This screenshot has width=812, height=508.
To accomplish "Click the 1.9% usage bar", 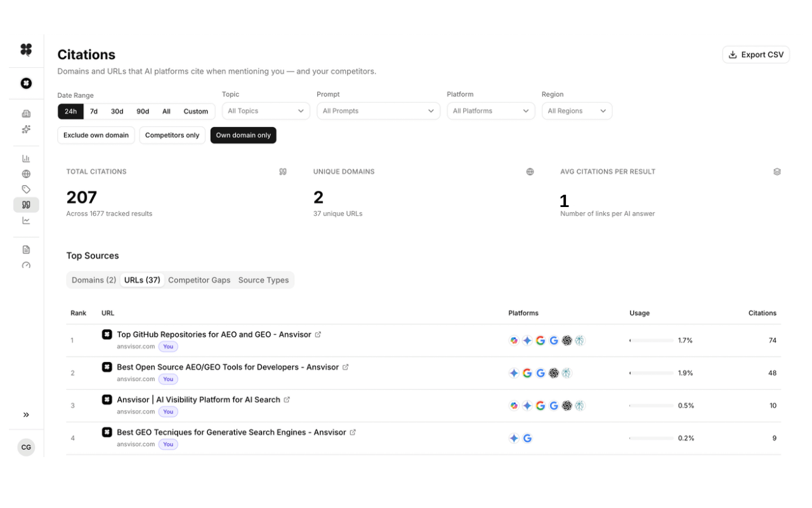I will 652,373.
